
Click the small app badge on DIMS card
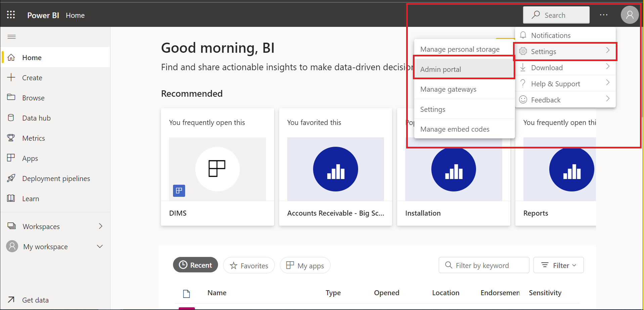(179, 191)
